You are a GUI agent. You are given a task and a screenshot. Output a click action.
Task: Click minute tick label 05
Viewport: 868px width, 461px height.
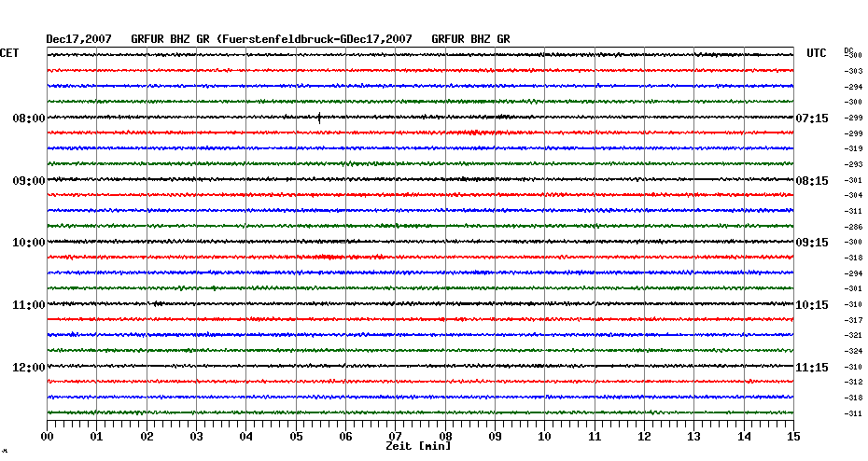(x=296, y=437)
